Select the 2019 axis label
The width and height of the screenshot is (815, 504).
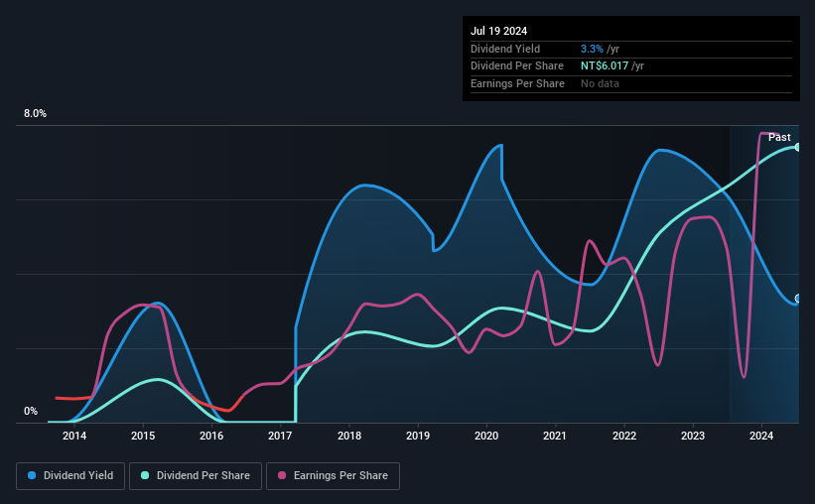(x=418, y=436)
